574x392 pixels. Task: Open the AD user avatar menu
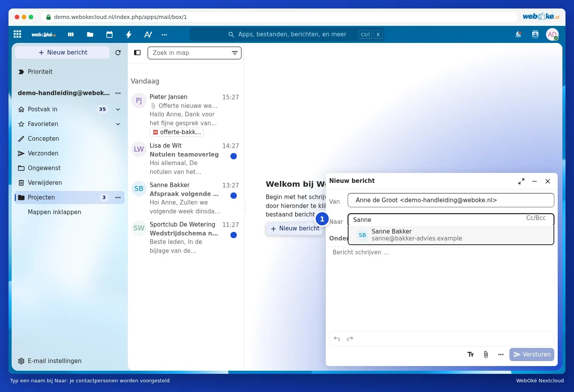click(x=552, y=34)
